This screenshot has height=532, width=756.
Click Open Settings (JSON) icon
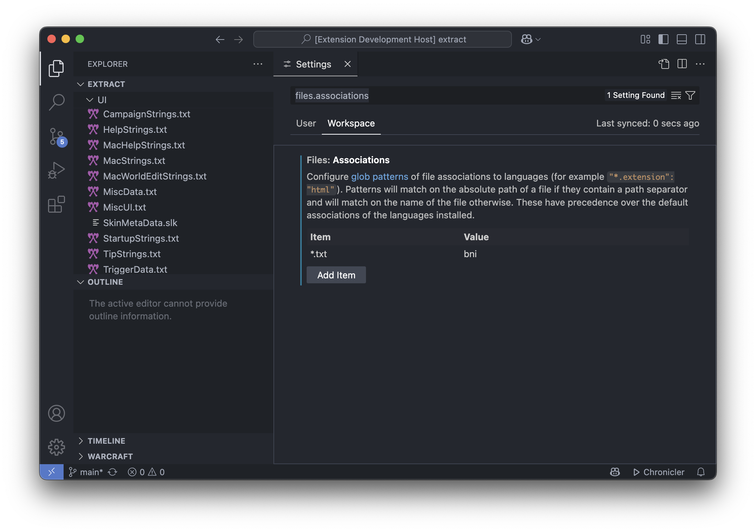(x=664, y=64)
